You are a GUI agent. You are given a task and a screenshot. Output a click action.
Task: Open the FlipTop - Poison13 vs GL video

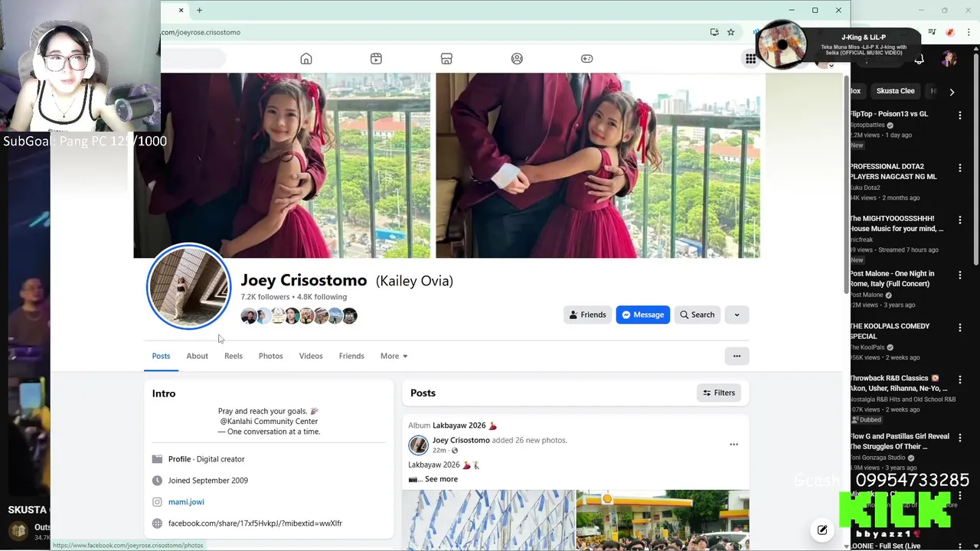point(888,114)
